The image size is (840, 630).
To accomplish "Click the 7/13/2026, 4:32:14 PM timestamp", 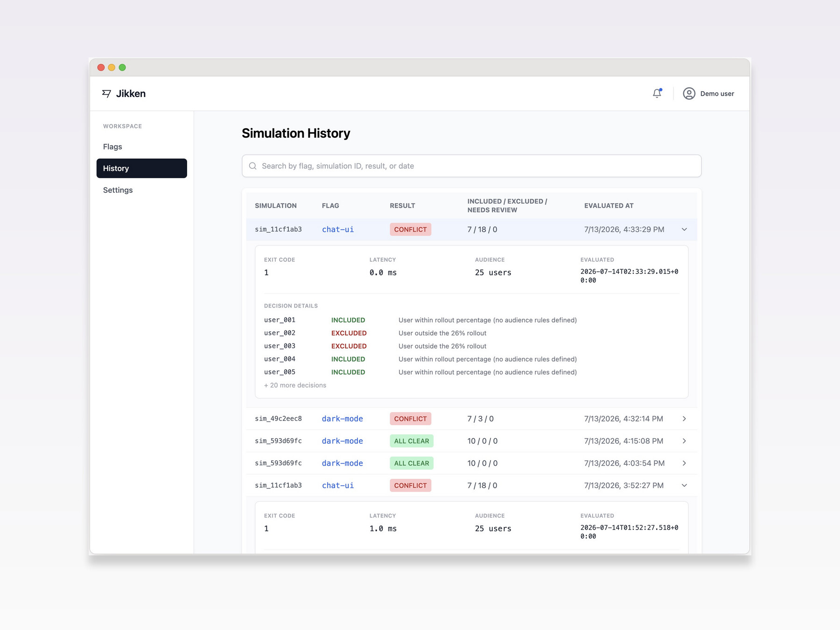I will (x=623, y=419).
